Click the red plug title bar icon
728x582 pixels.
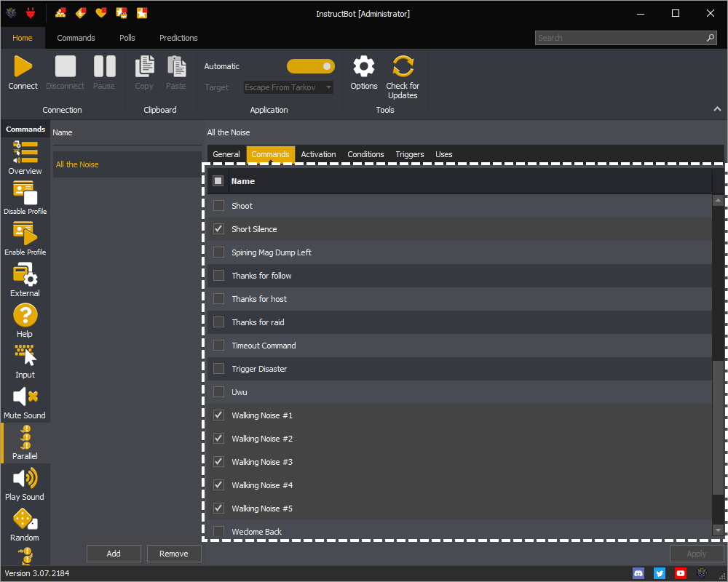tap(31, 13)
